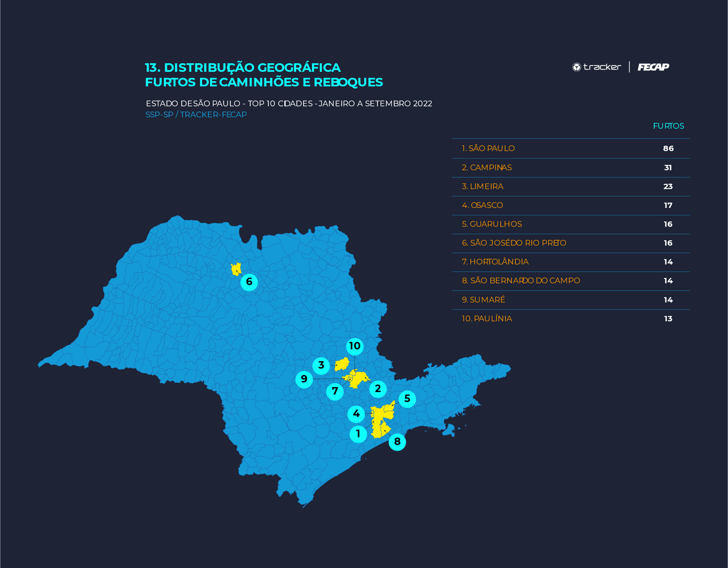Screen dimensions: 728x568
Task: Click map marker number 1
Action: pyautogui.click(x=358, y=434)
